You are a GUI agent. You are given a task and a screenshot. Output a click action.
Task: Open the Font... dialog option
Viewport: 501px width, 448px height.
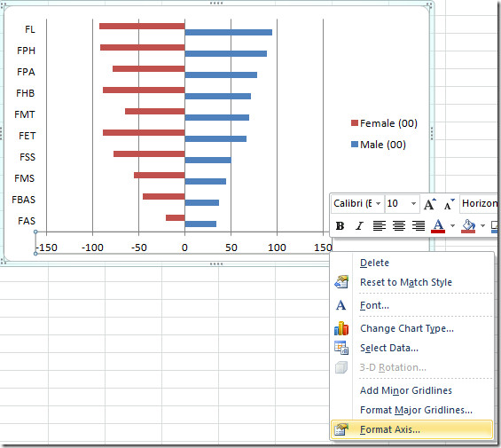pos(374,305)
